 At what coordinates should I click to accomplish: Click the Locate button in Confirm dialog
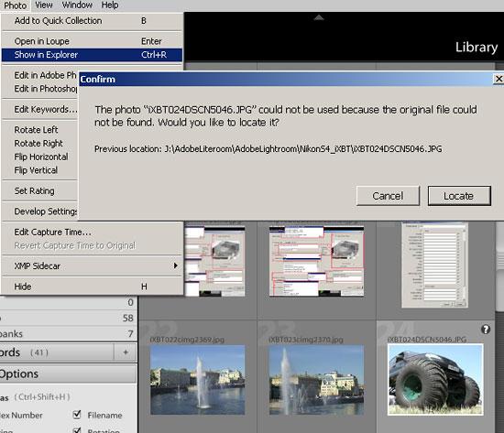[459, 196]
